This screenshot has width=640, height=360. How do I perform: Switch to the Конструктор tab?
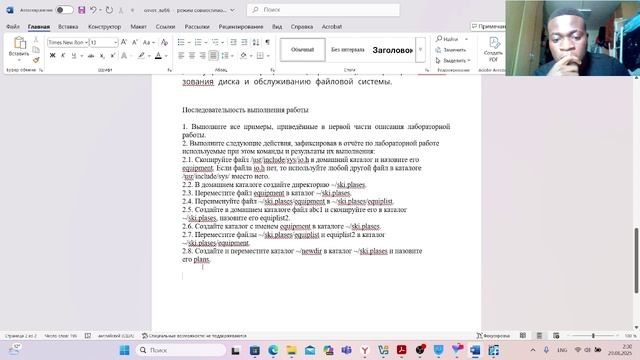(104, 27)
